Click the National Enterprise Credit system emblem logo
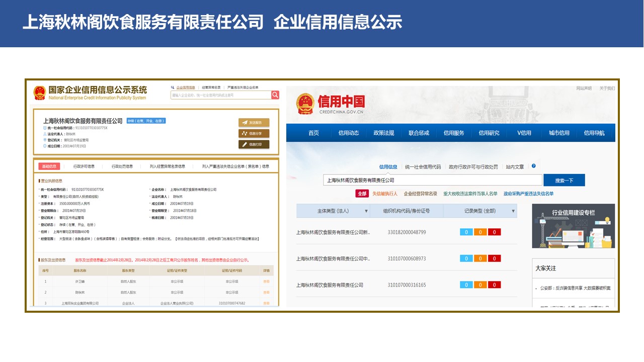Viewport: 644px width, 362px height. click(40, 93)
